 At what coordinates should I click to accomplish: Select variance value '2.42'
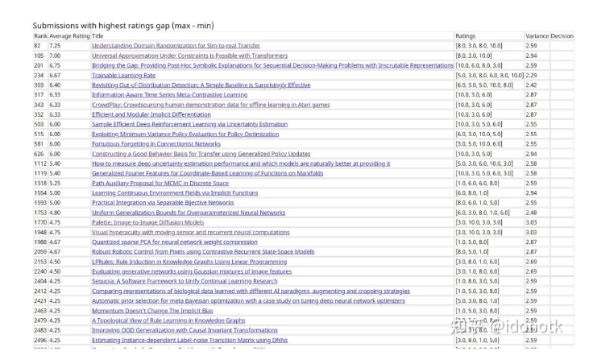point(531,85)
